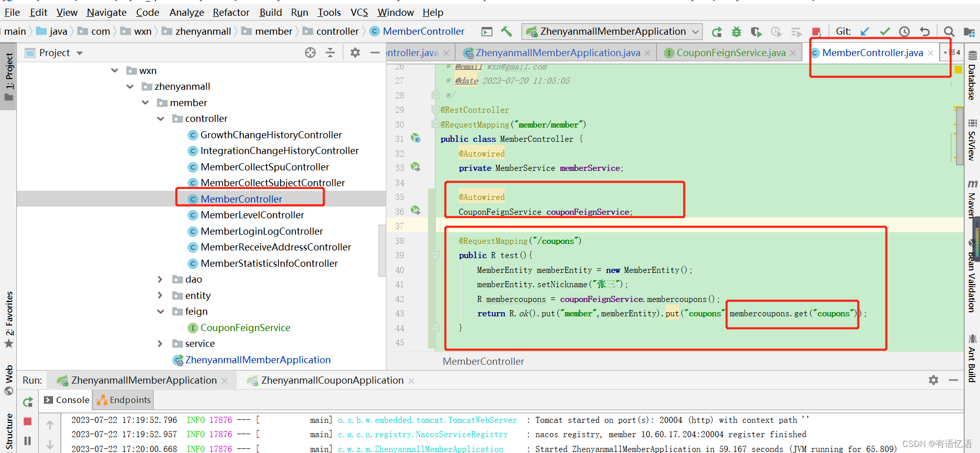Update project with Git blue arrow

point(865,32)
